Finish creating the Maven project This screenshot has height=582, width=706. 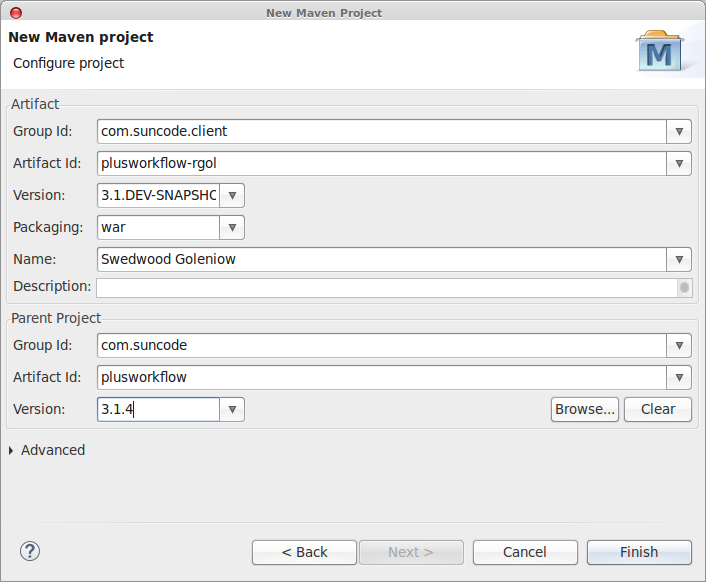click(x=639, y=552)
